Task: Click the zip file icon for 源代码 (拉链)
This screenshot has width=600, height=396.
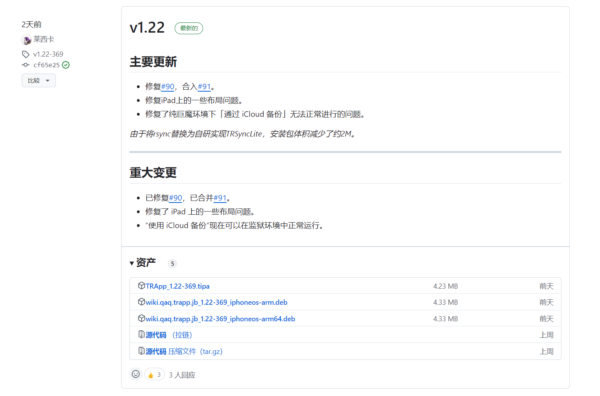Action: click(x=141, y=334)
